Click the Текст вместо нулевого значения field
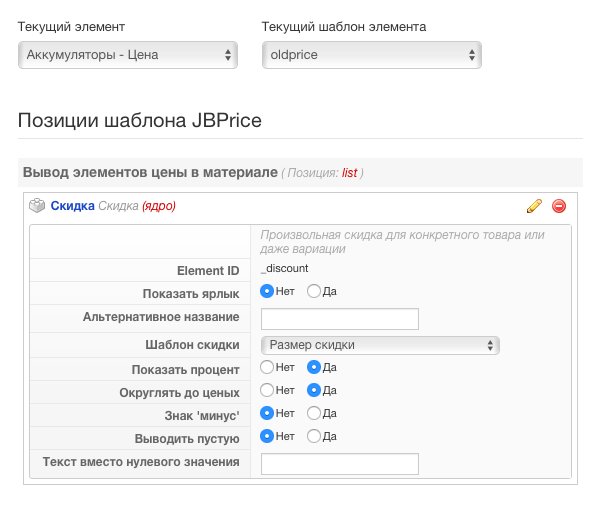The width and height of the screenshot is (591, 515). (340, 464)
